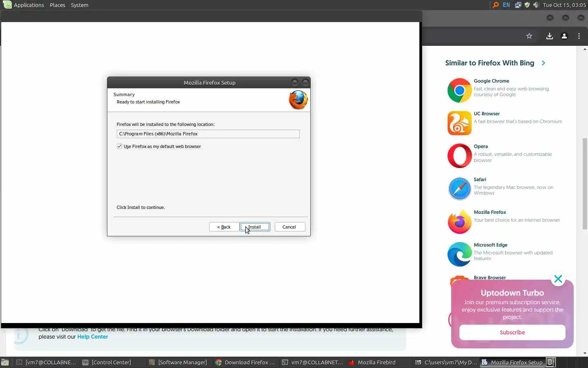
Task: Click the UC Browser app icon
Action: [459, 123]
